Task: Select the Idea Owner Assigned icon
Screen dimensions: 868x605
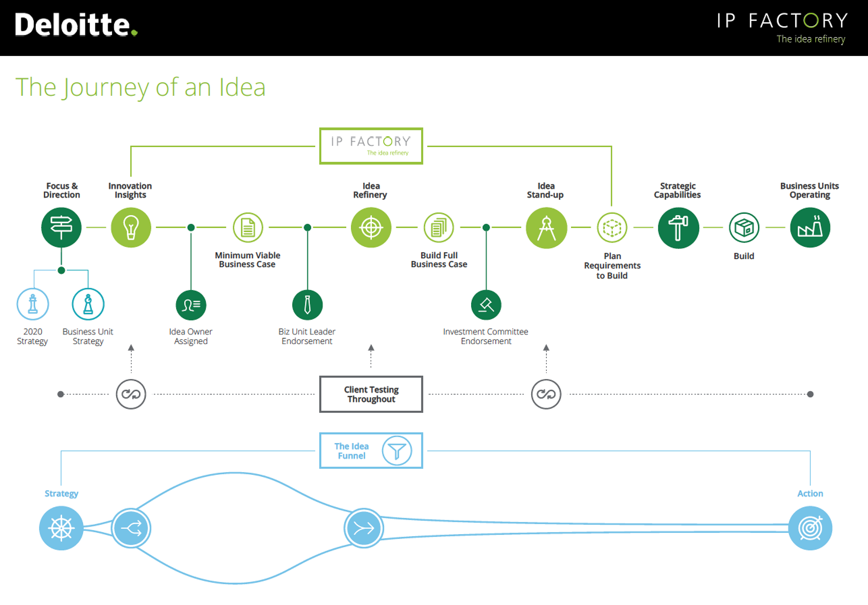Action: pos(191,305)
